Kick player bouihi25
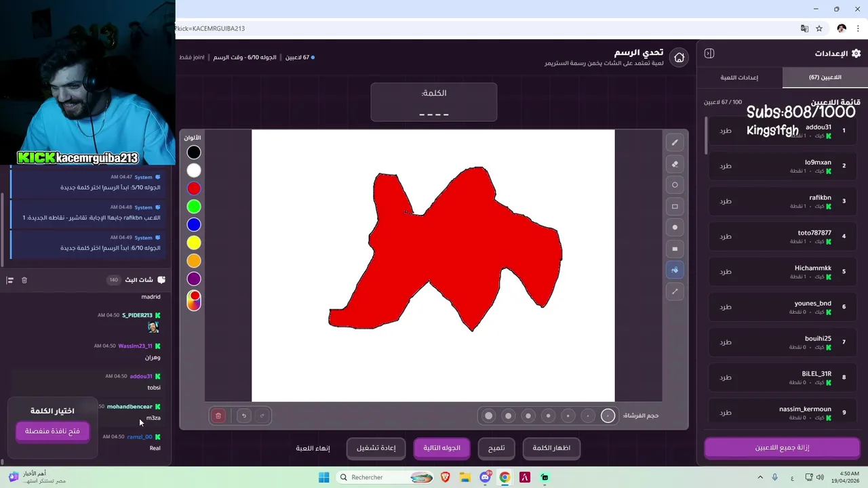Screen dimensions: 868x488 tap(726, 342)
